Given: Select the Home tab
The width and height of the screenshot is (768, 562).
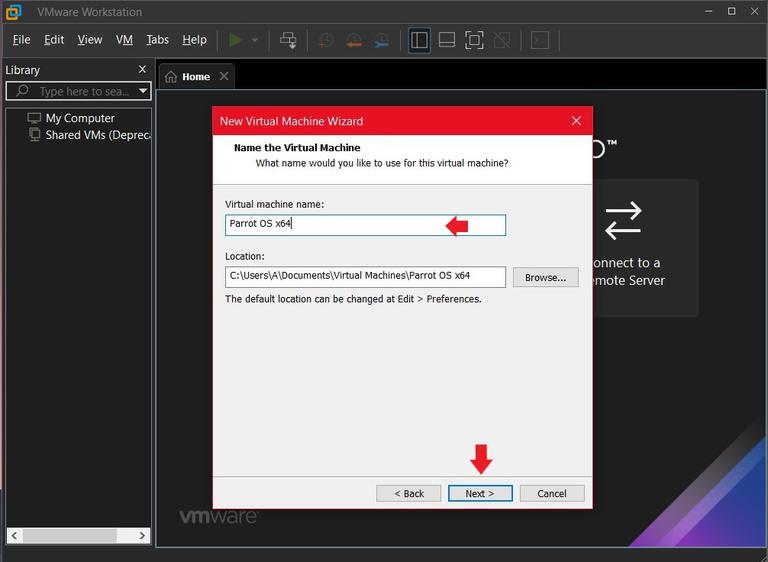Looking at the screenshot, I should tap(196, 76).
